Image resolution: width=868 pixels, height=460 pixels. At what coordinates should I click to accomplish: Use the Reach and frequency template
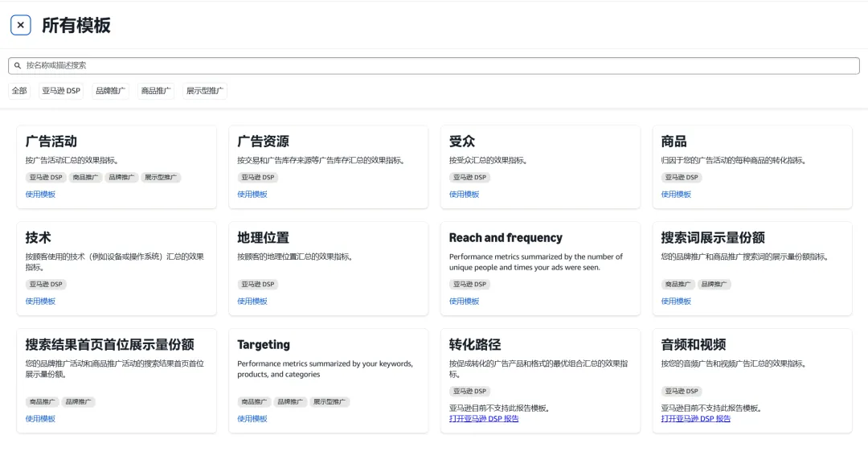point(464,301)
